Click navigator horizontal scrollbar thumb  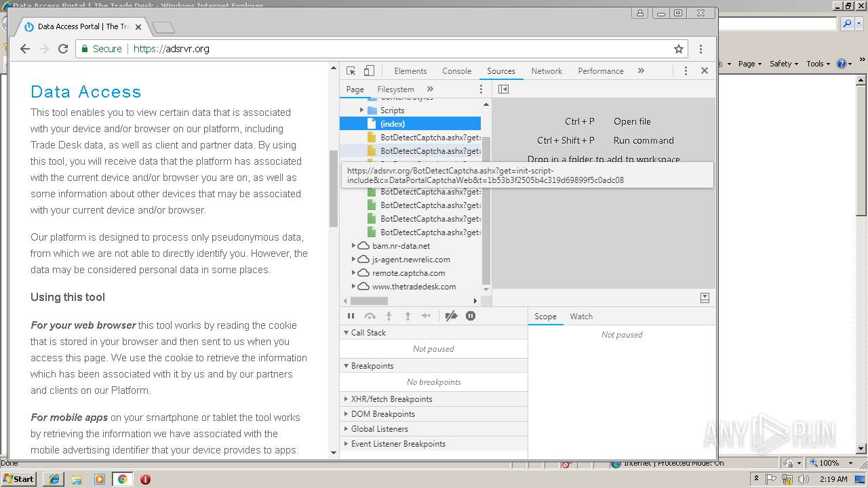[369, 300]
